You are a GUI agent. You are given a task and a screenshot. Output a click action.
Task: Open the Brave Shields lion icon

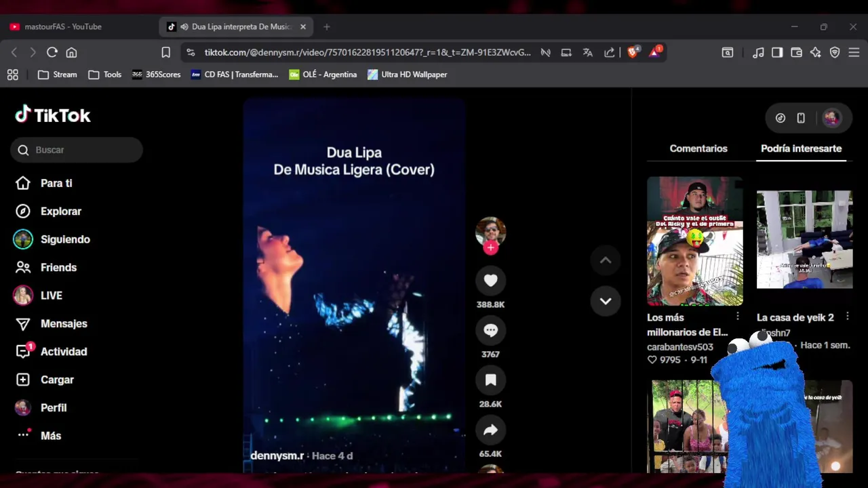tap(633, 52)
